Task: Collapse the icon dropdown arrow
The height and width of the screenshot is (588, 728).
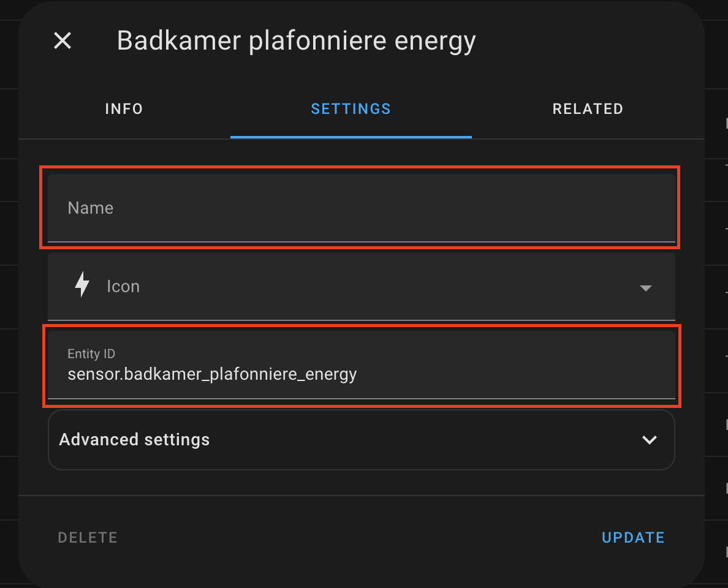Action: pos(646,287)
